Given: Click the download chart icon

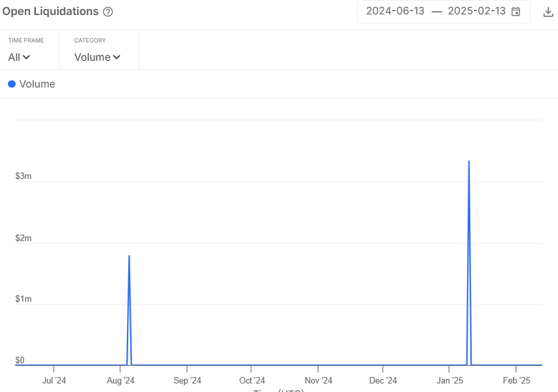Looking at the screenshot, I should 548,12.
